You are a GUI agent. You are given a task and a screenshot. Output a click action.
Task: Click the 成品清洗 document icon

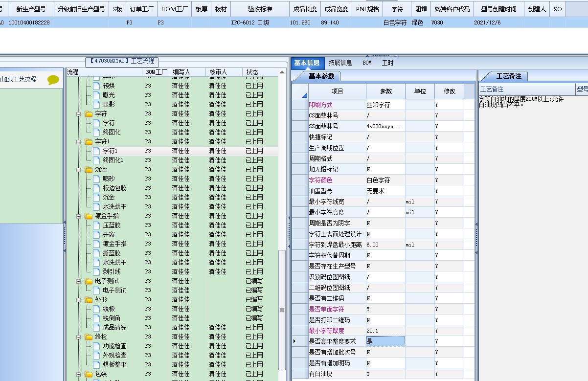coord(96,328)
